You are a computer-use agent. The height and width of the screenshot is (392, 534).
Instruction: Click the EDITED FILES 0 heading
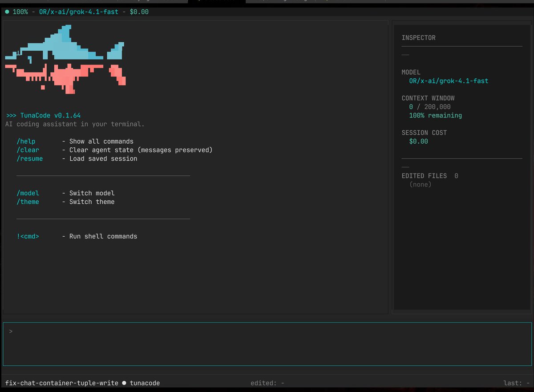pos(430,176)
